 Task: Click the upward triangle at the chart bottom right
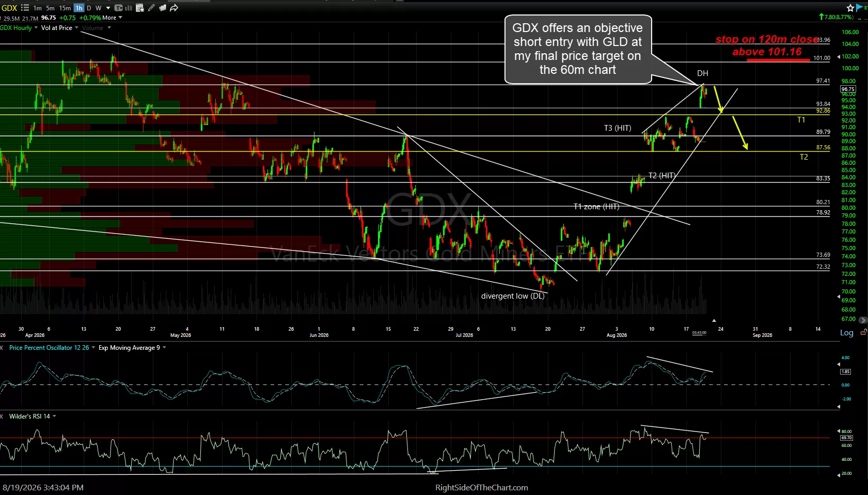(x=714, y=320)
